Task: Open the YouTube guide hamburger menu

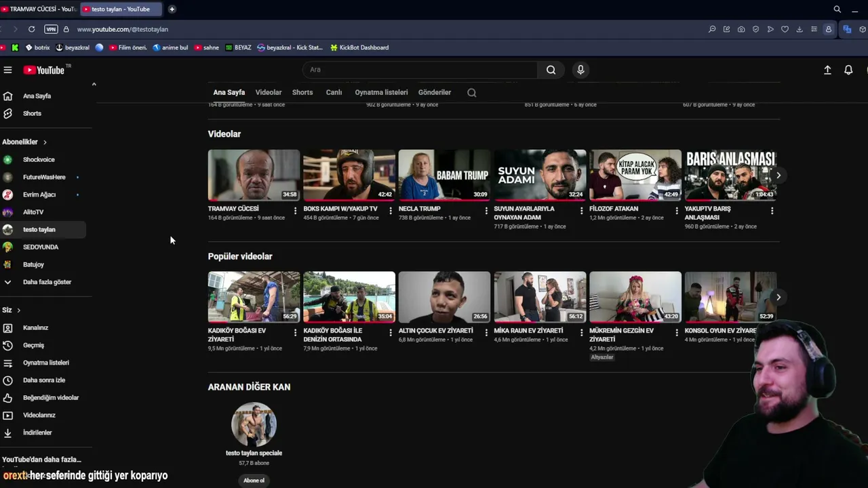Action: pos(7,70)
